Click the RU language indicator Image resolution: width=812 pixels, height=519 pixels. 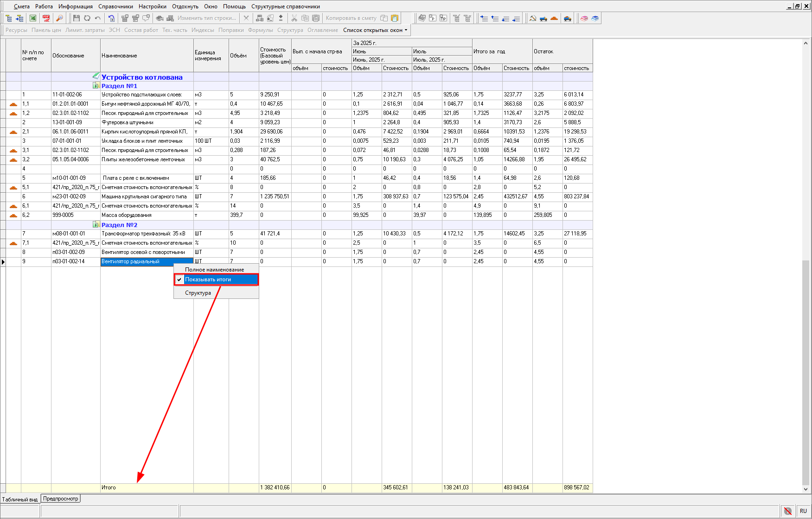(803, 511)
